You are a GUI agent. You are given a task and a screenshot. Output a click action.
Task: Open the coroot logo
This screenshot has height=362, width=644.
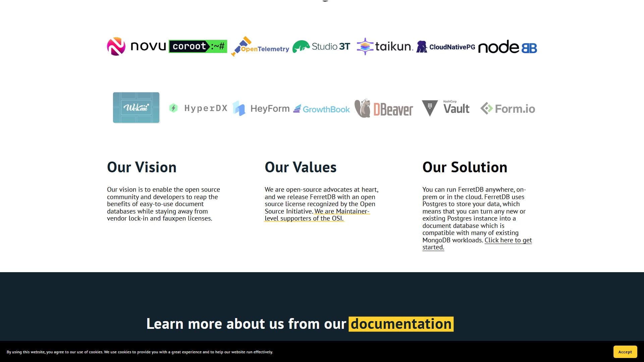pos(198,46)
